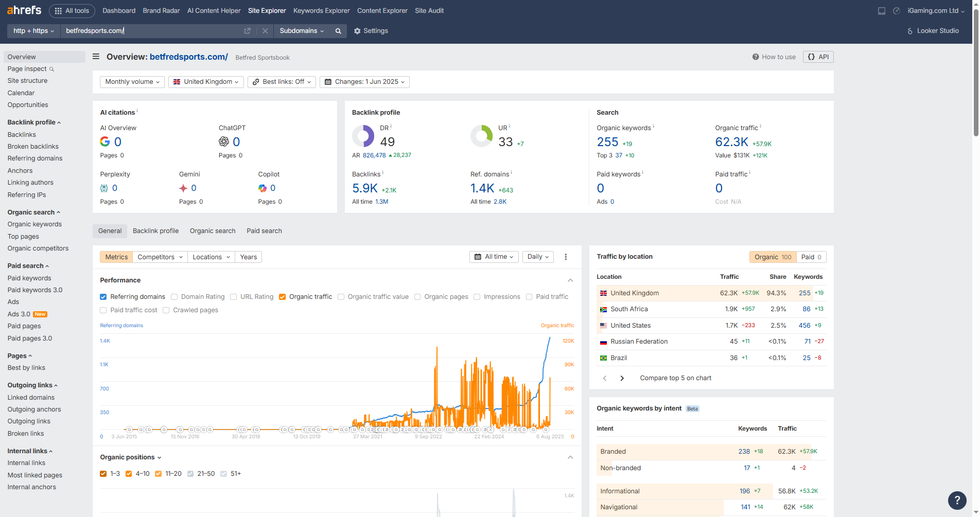The height and width of the screenshot is (517, 980).
Task: Click the Perplexity logo icon
Action: (x=104, y=188)
